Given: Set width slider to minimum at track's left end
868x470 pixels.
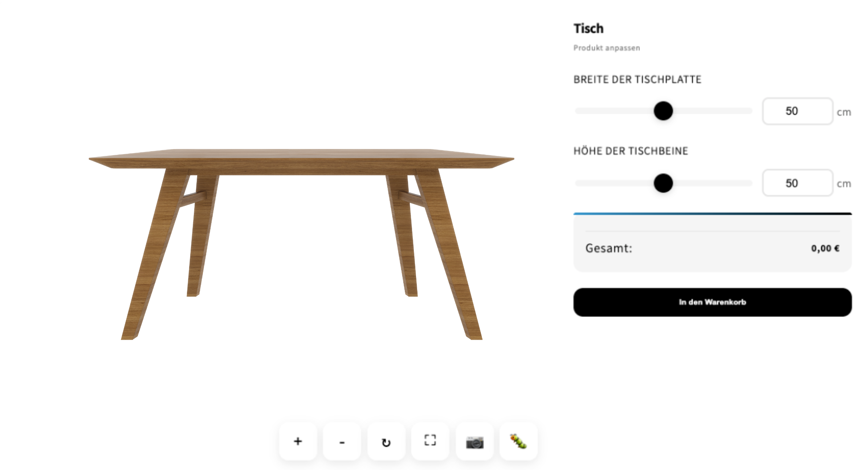Looking at the screenshot, I should [x=577, y=111].
